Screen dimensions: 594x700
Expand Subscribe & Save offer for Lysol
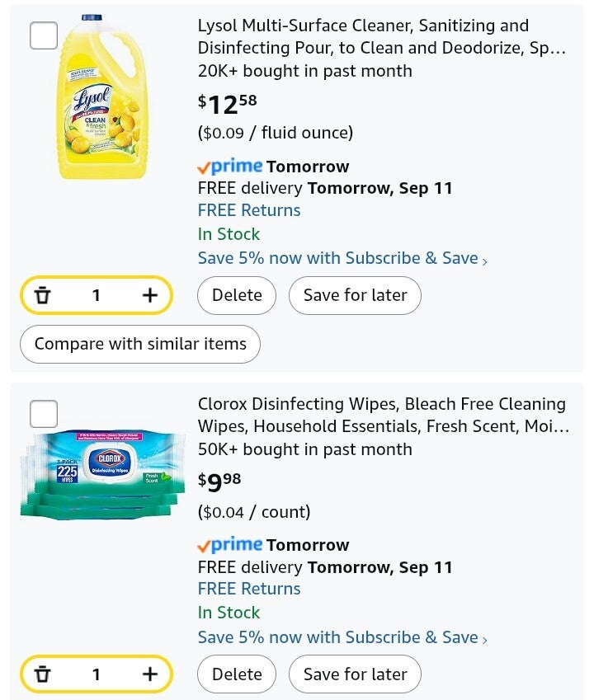[x=342, y=259]
